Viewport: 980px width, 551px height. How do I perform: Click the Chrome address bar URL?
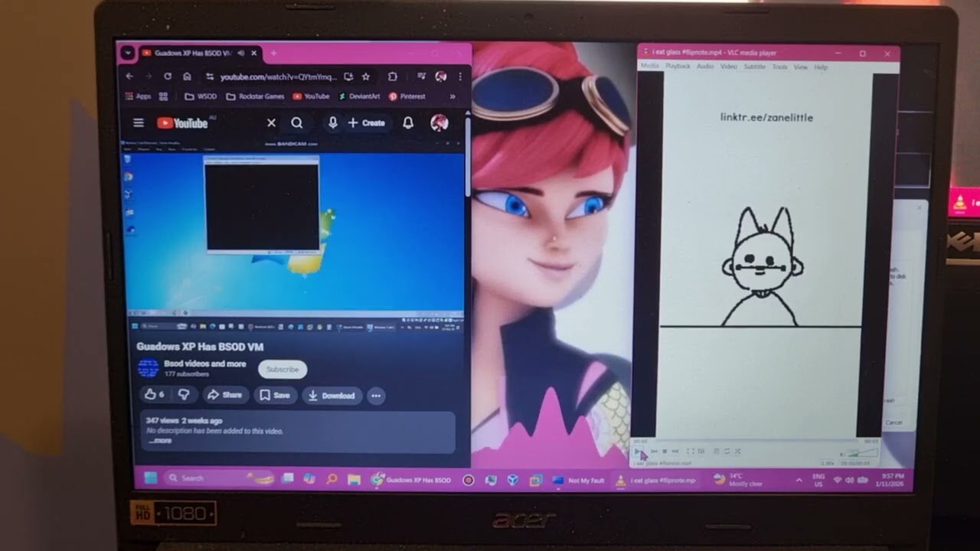click(x=278, y=77)
